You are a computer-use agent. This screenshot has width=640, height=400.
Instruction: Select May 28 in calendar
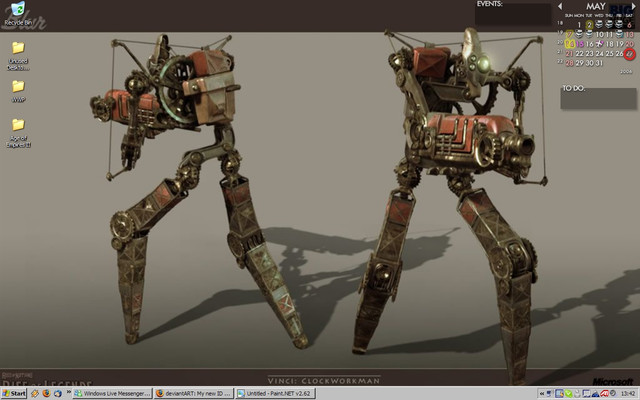tap(569, 63)
